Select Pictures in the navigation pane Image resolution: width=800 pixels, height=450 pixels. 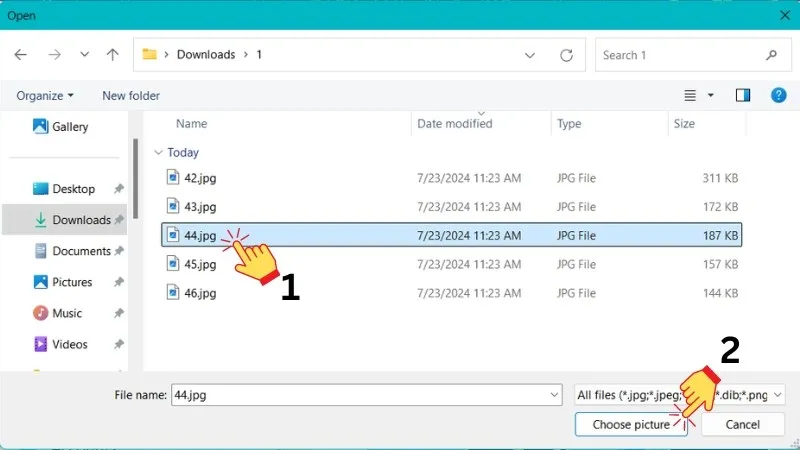[x=71, y=282]
